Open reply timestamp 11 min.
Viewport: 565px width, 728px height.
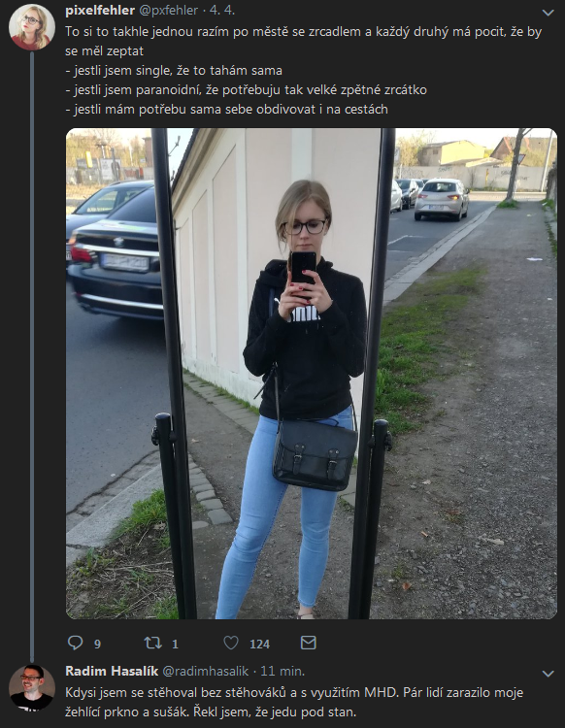(x=282, y=671)
